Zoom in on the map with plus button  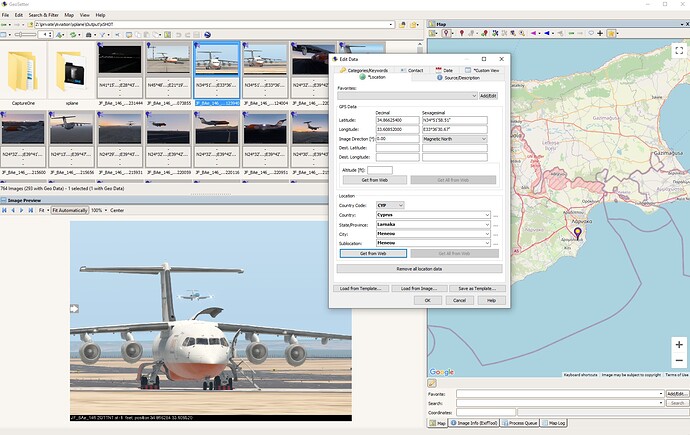[x=679, y=344]
